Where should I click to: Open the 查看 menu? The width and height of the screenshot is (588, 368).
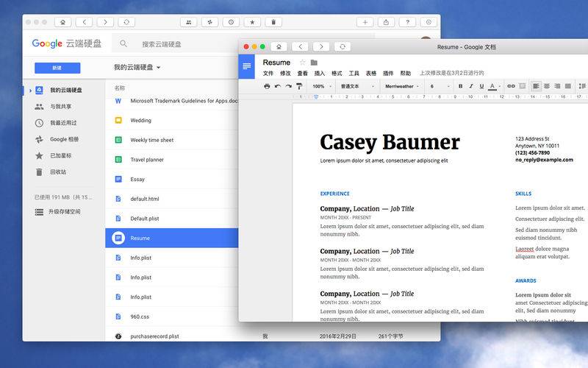(x=302, y=73)
